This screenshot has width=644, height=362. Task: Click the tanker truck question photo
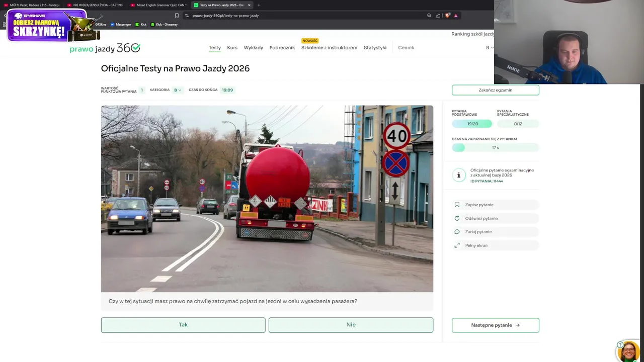267,199
